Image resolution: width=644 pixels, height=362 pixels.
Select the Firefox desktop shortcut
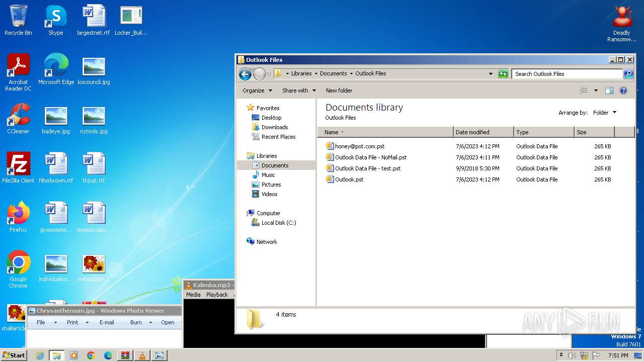tap(18, 218)
